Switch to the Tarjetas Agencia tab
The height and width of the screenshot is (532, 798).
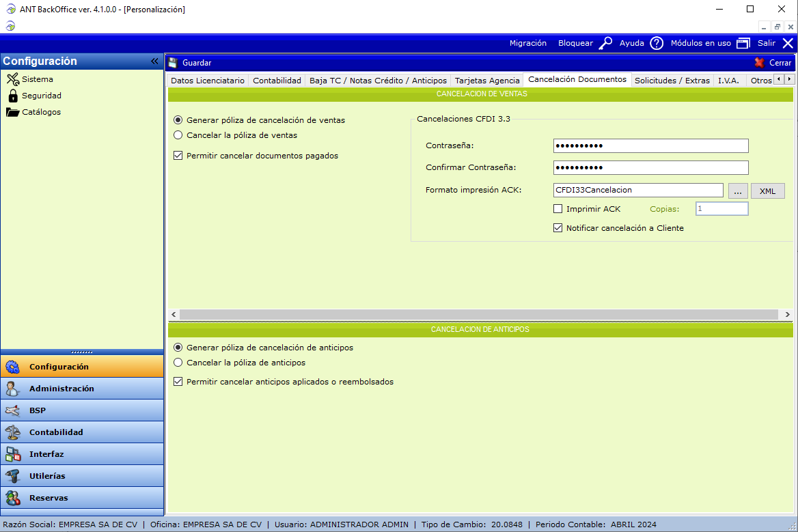pyautogui.click(x=486, y=81)
